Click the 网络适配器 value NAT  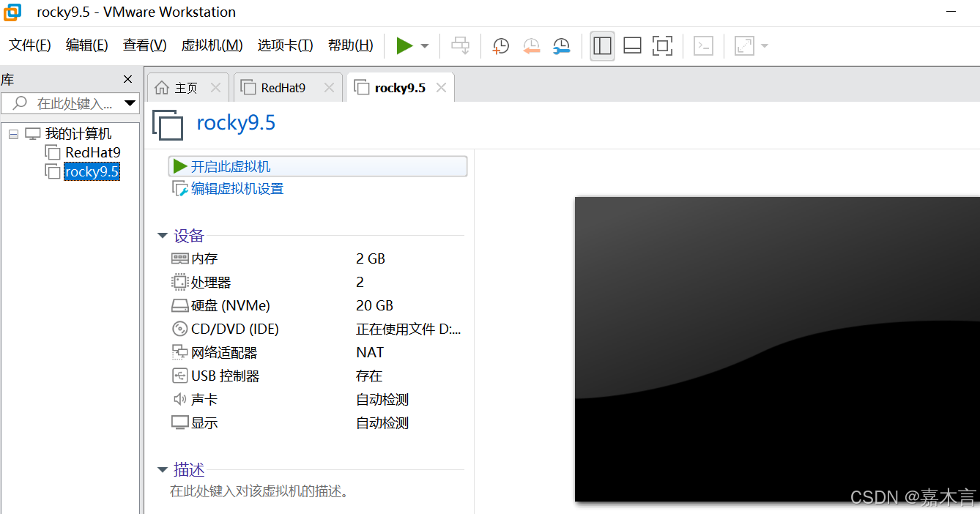pyautogui.click(x=370, y=352)
